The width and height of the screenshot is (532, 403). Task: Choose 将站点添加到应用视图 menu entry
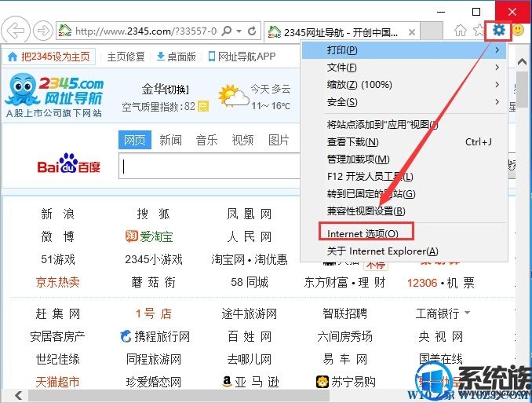pos(404,125)
